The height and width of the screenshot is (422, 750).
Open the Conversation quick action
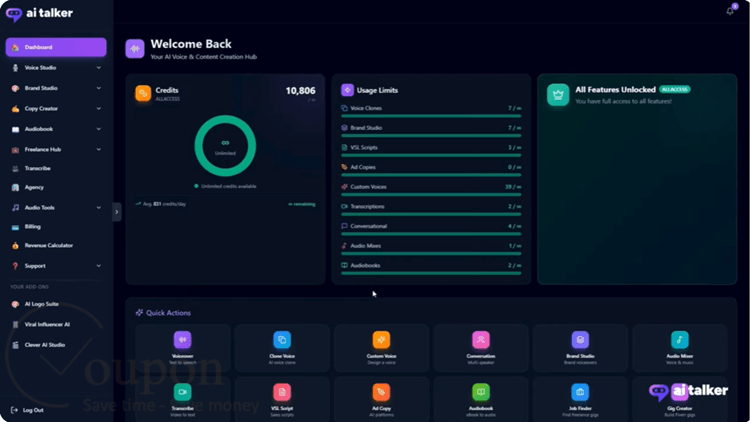(481, 348)
